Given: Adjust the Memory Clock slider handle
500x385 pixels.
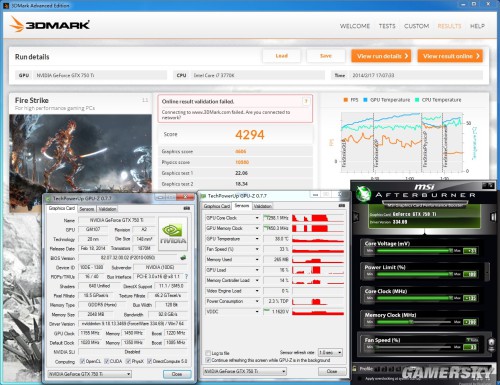Looking at the screenshot, I should click(x=411, y=322).
